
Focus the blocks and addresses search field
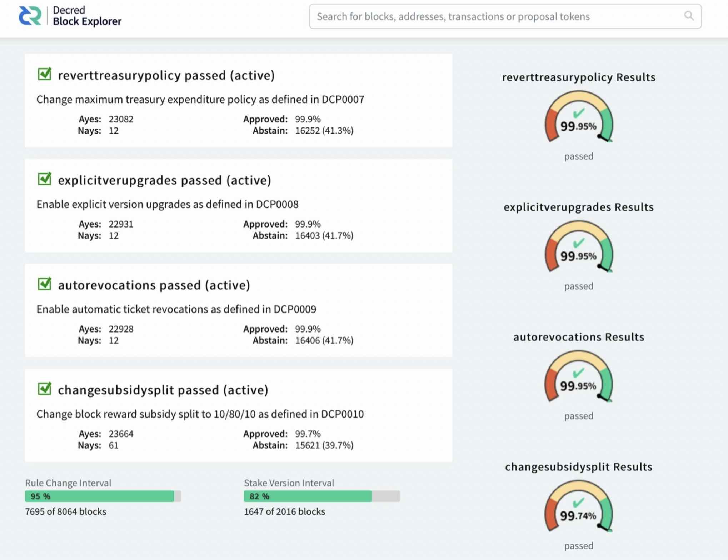pyautogui.click(x=505, y=16)
